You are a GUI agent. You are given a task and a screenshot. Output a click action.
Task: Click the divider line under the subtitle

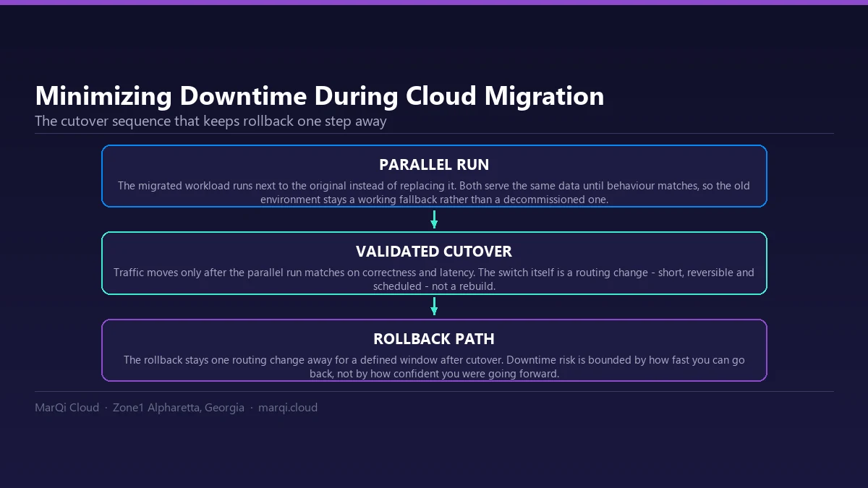[434, 134]
